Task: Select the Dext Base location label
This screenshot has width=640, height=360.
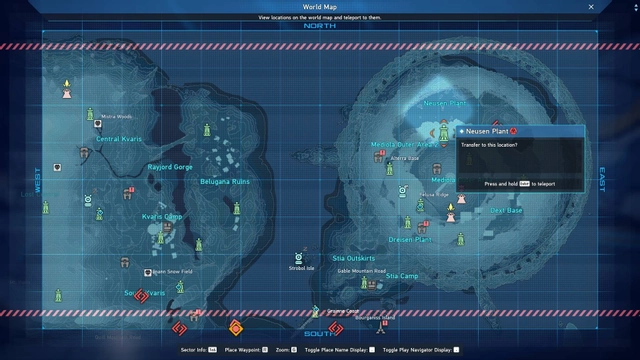Action: [x=506, y=211]
